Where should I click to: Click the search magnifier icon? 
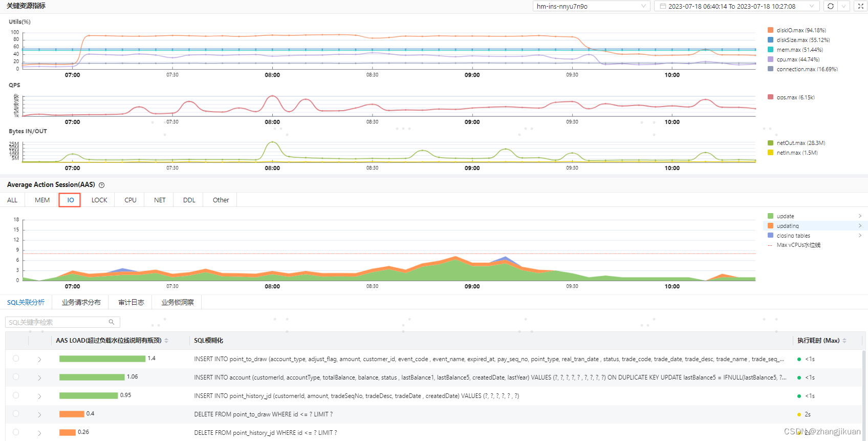point(112,322)
